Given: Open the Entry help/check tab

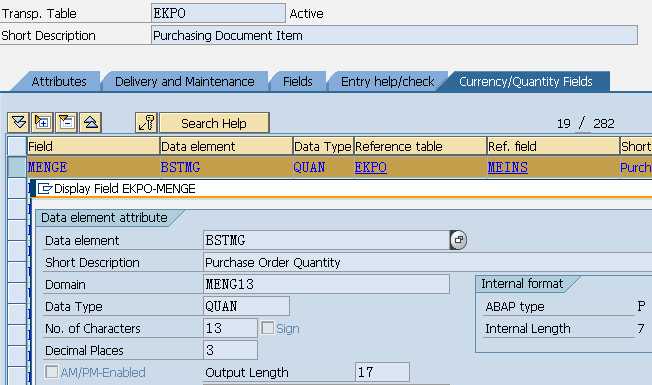Looking at the screenshot, I should [x=387, y=81].
